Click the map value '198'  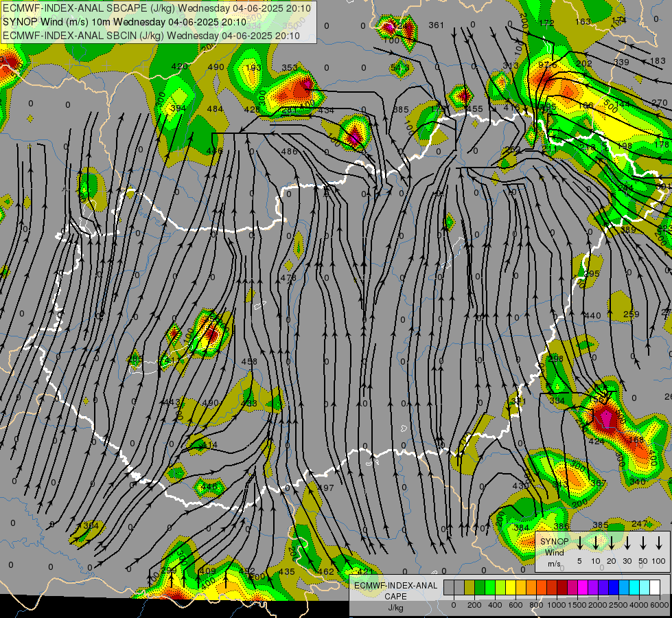[624, 146]
